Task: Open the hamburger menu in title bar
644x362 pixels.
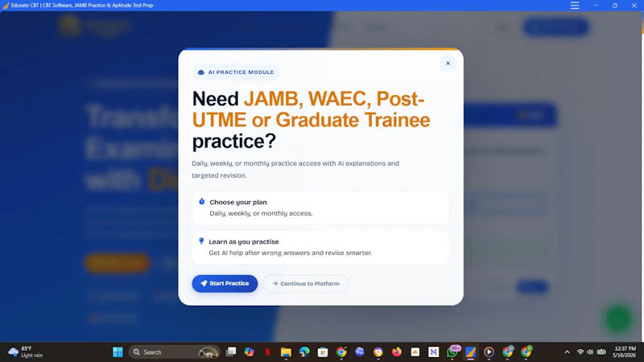Action: [575, 6]
